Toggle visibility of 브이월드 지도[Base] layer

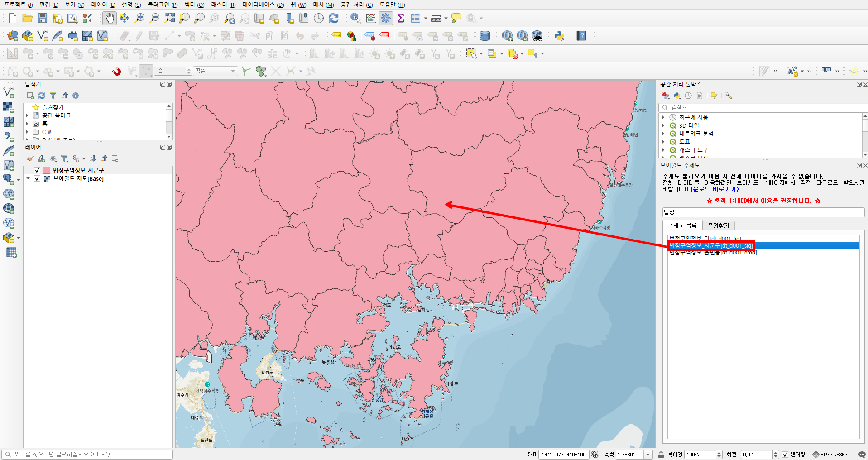(37, 178)
